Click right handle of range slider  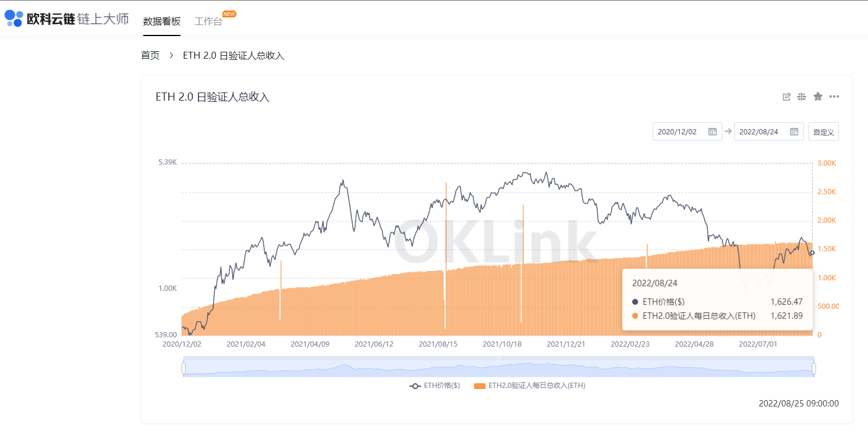pos(814,368)
